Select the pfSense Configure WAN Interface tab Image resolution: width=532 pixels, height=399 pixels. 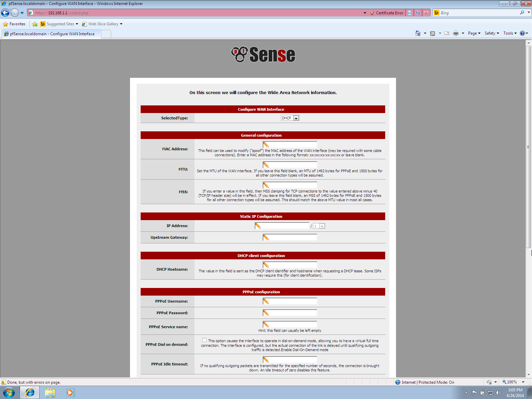click(51, 34)
